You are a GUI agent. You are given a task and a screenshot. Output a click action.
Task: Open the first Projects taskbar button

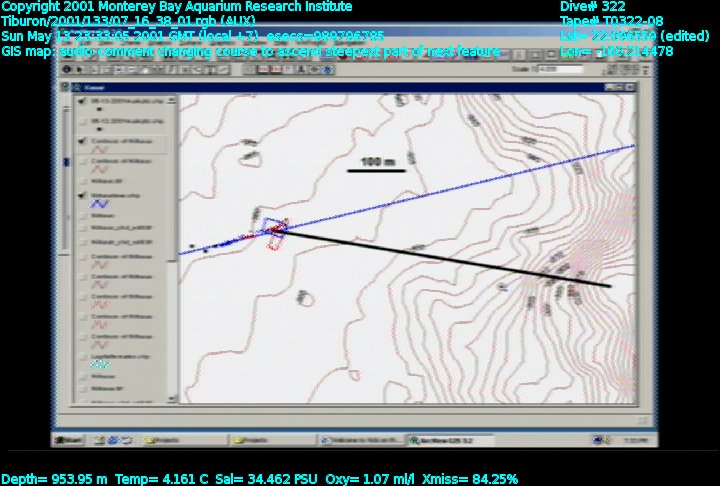point(166,440)
